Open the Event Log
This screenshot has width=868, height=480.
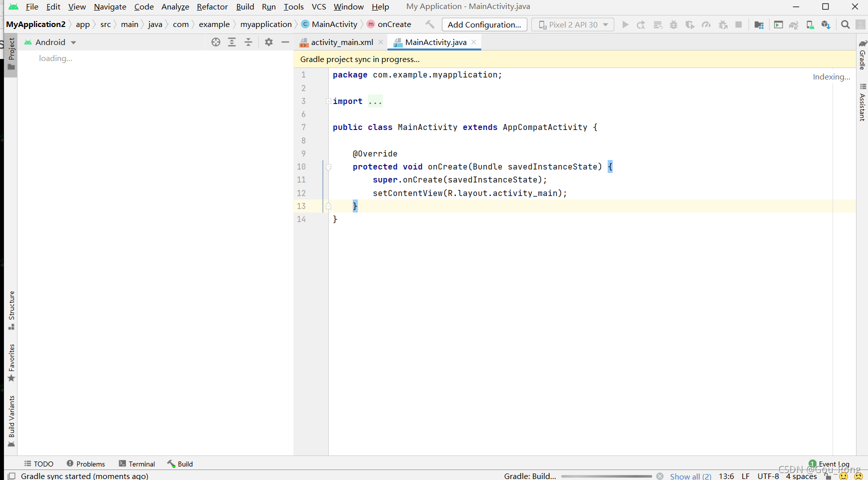click(x=829, y=464)
